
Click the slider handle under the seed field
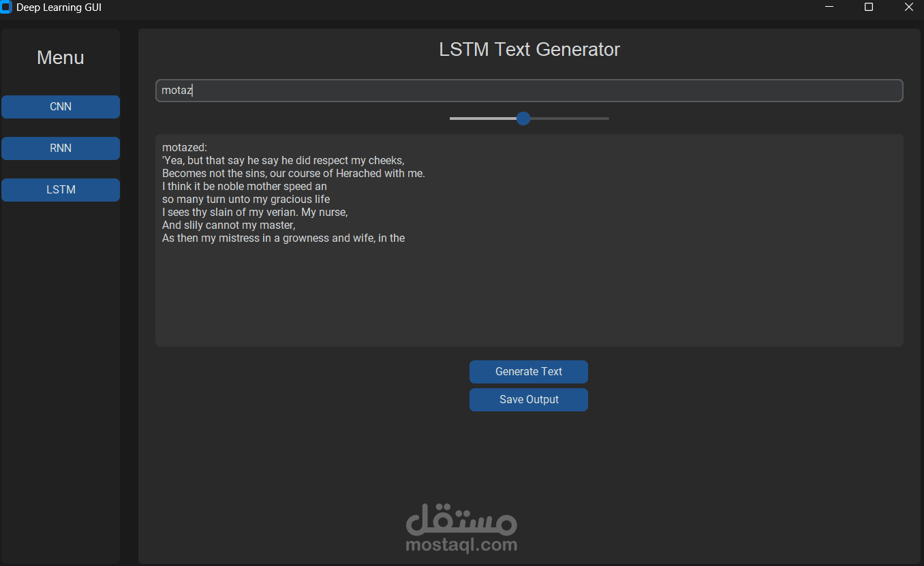pyautogui.click(x=523, y=119)
